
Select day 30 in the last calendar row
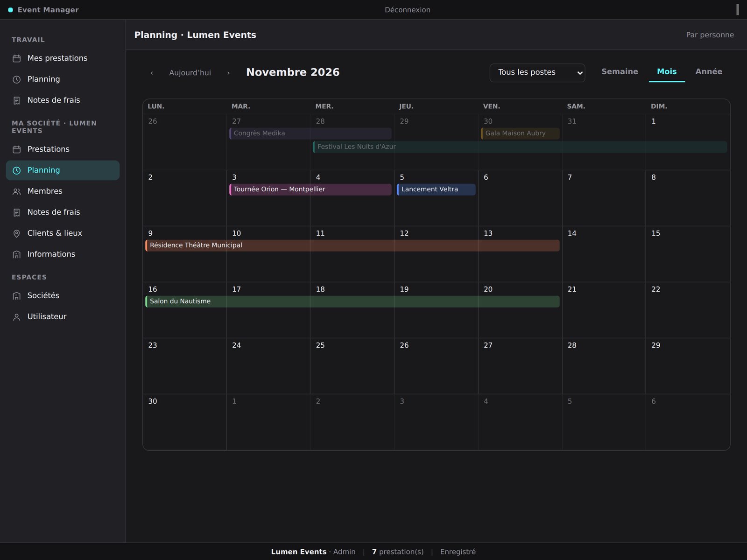click(184, 422)
